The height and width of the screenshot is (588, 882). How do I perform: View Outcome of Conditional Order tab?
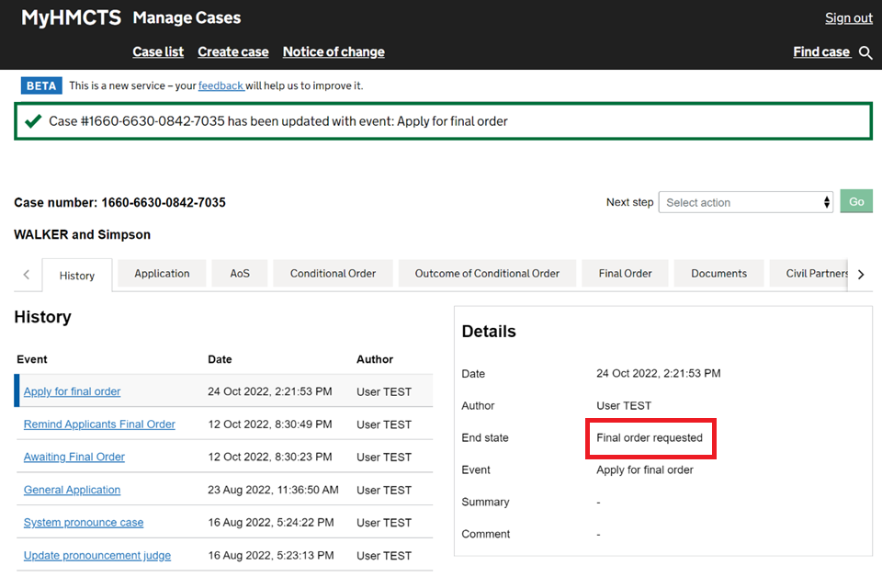[x=487, y=274]
